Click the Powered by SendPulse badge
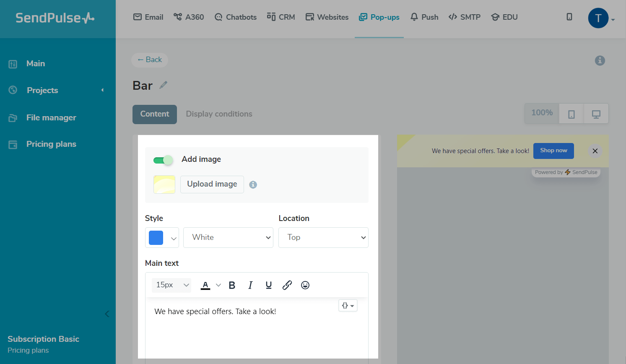This screenshot has width=626, height=364. tap(566, 172)
